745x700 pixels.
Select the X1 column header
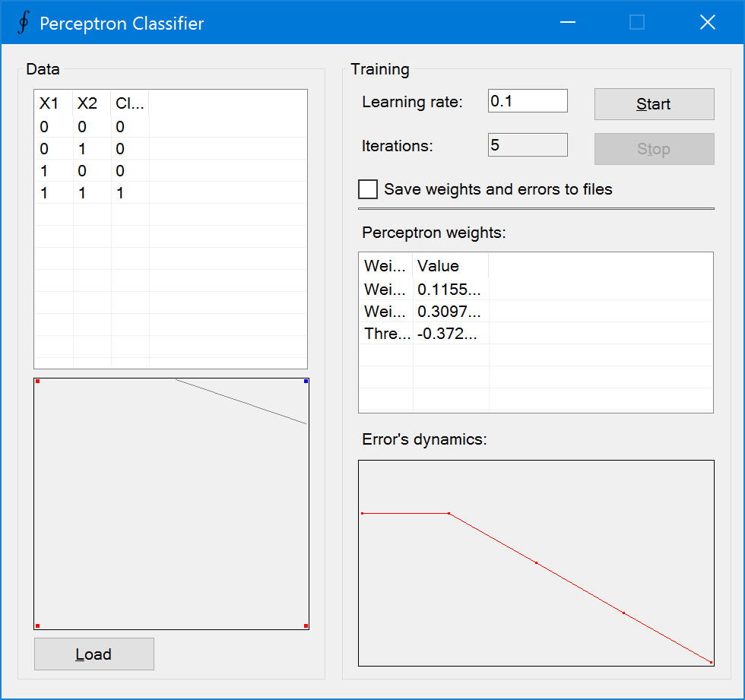pyautogui.click(x=47, y=103)
